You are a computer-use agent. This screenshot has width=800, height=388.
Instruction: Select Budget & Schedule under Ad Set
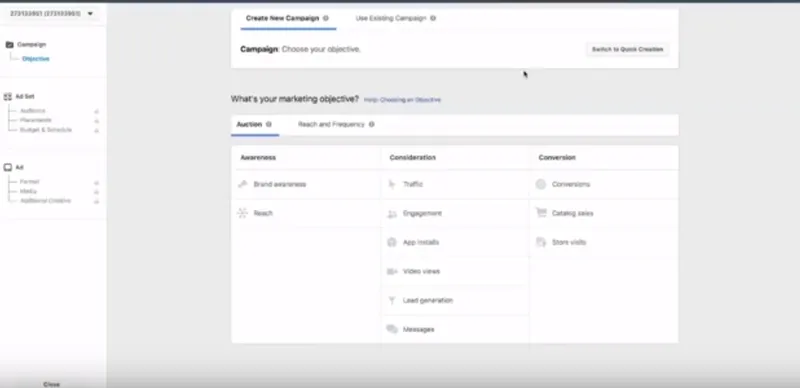pos(46,130)
